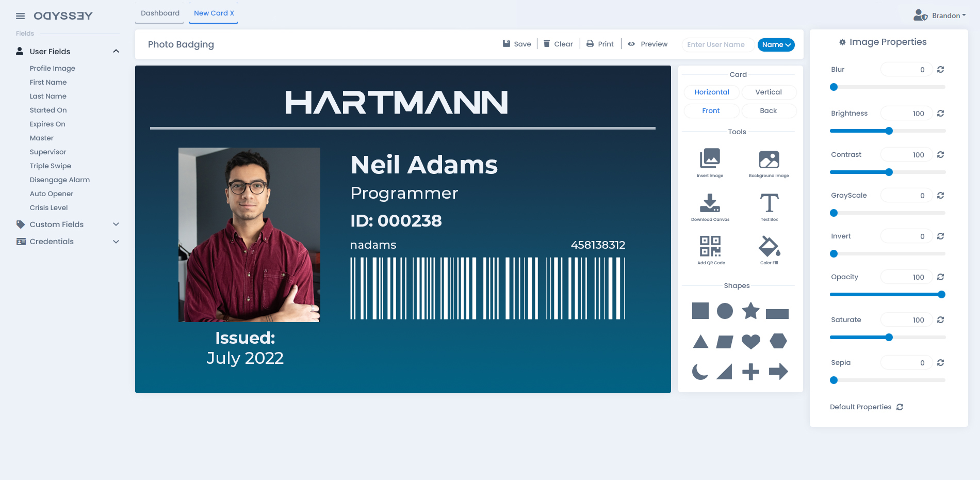980x480 pixels.
Task: Select the Insert Image tool
Action: pos(710,160)
